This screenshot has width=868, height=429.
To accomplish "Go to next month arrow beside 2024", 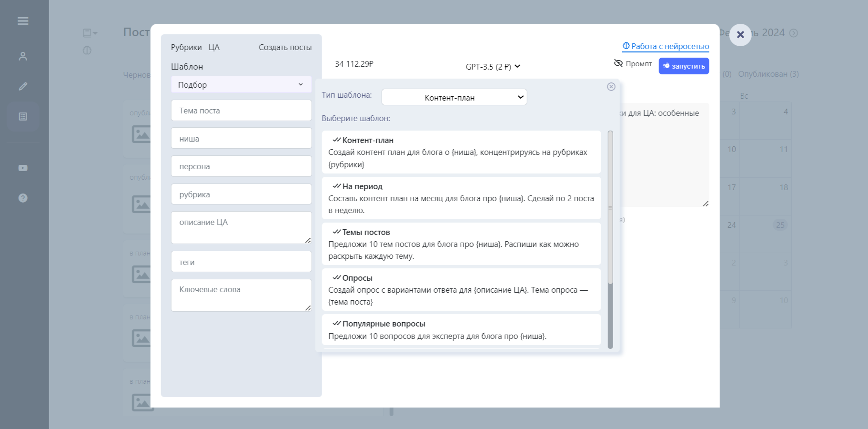I will point(794,33).
